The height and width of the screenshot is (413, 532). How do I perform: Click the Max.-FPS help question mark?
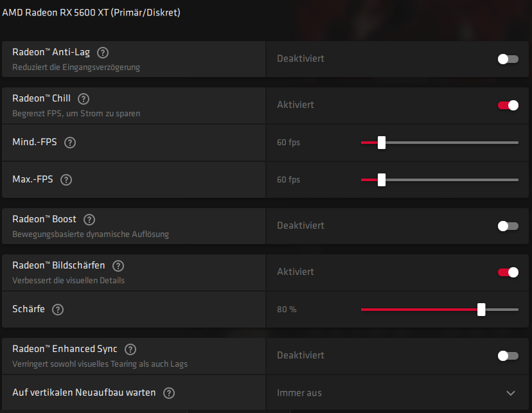tap(66, 180)
